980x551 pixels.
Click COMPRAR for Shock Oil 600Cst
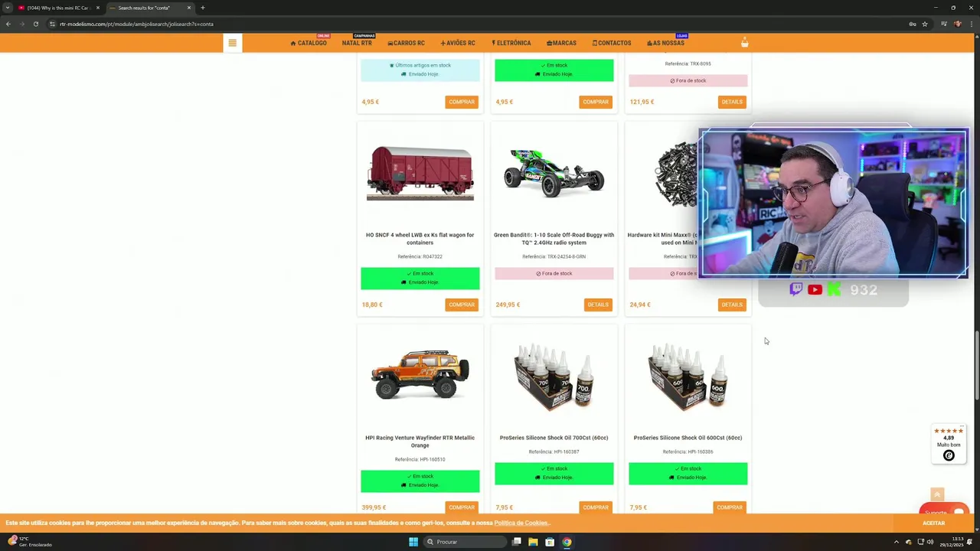point(730,507)
